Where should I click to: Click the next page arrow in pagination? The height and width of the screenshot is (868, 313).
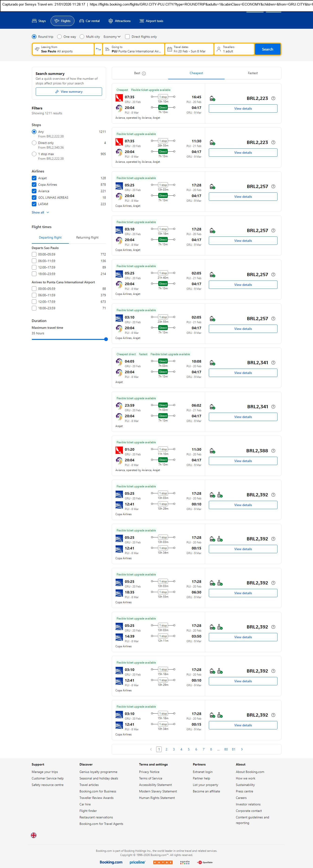click(242, 749)
